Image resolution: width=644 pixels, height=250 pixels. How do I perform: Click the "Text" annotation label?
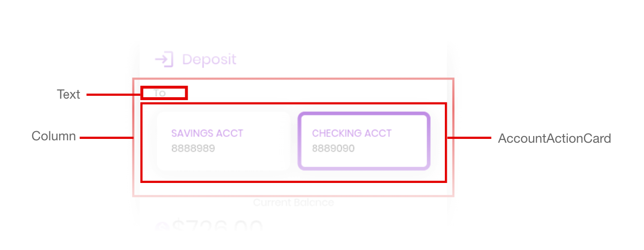point(69,94)
